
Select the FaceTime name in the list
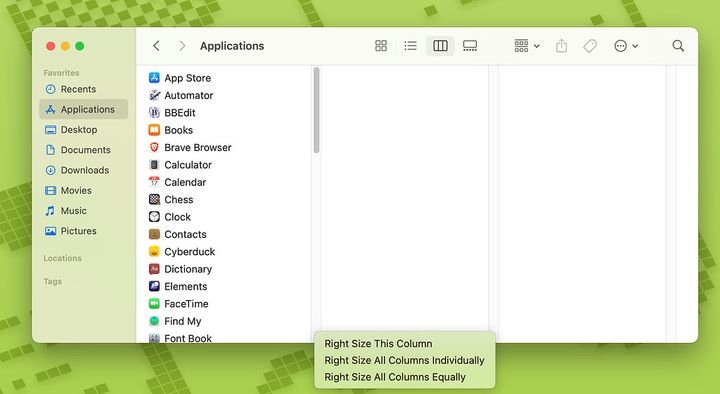pos(186,304)
